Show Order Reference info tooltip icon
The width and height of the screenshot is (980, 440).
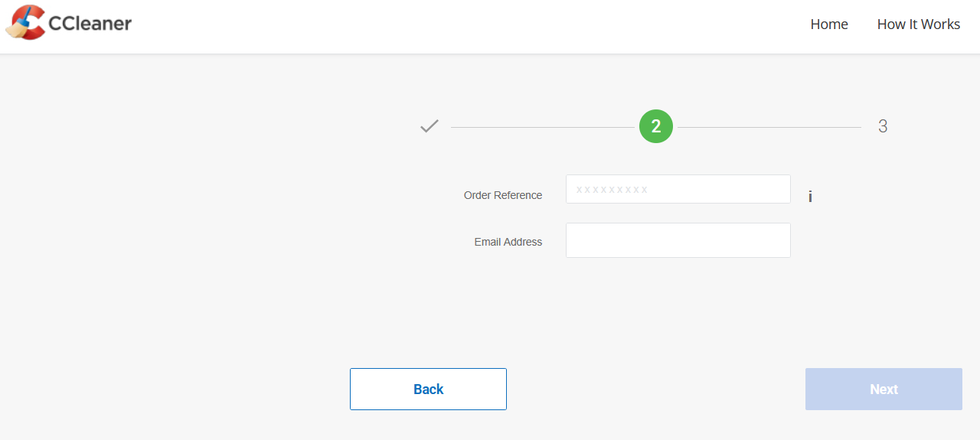click(810, 197)
